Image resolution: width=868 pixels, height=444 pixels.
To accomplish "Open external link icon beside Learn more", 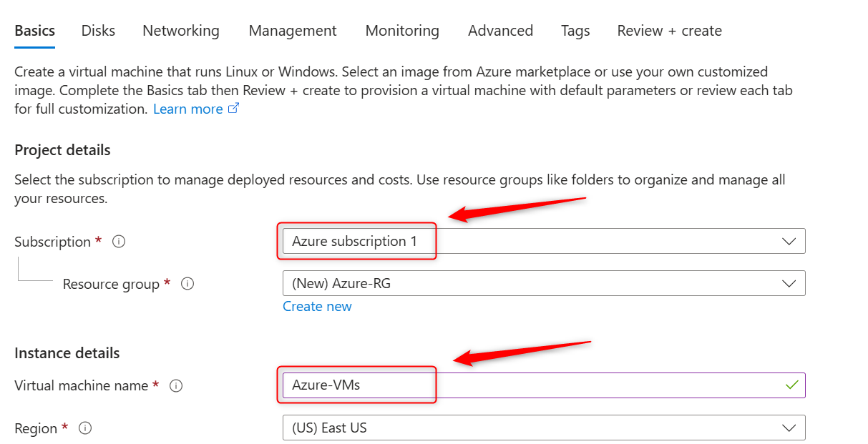I will click(x=233, y=109).
